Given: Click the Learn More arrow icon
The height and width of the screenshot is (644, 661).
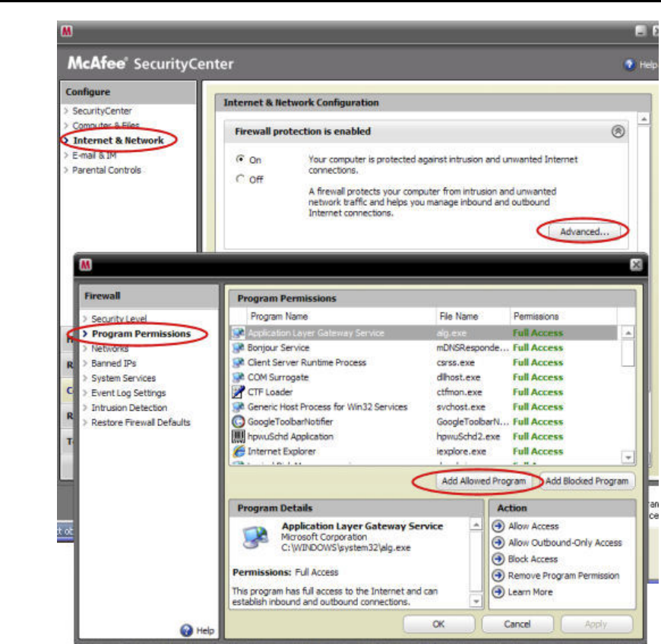Looking at the screenshot, I should 498,592.
